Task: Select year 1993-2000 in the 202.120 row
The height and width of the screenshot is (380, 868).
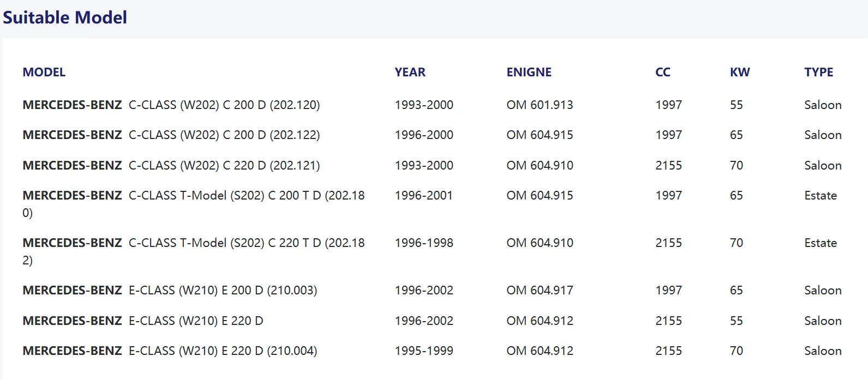Action: [424, 105]
